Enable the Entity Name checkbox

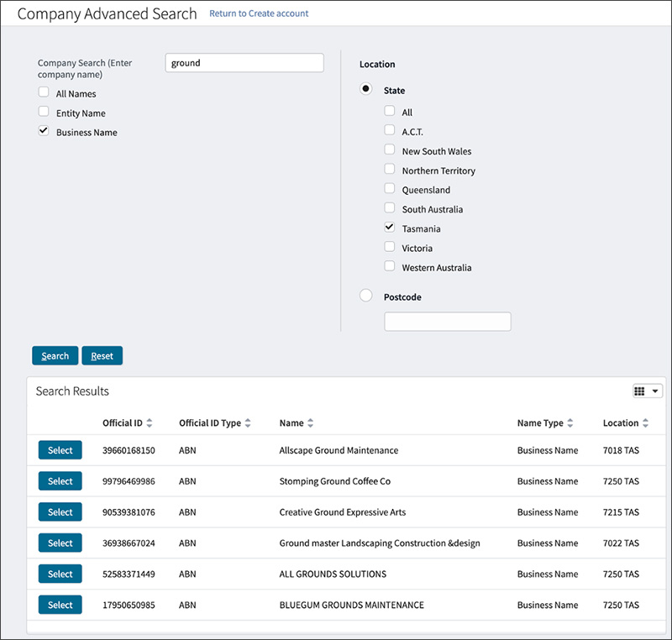pyautogui.click(x=44, y=113)
